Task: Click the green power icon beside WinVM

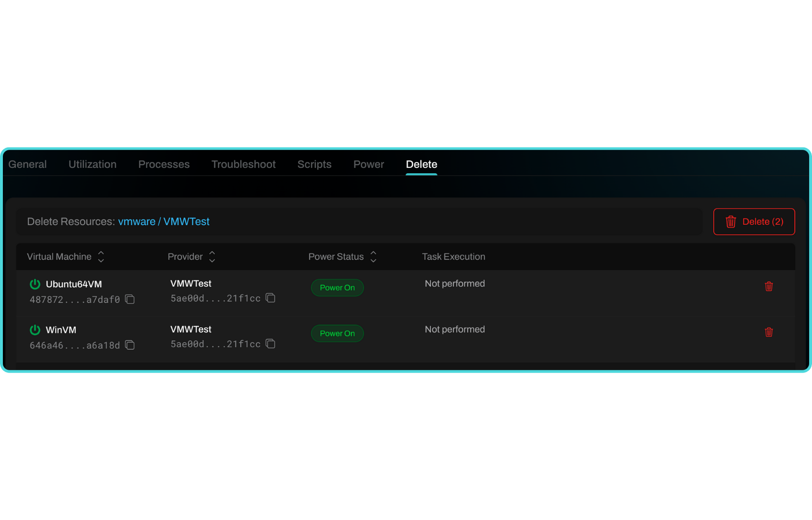Action: [x=35, y=330]
